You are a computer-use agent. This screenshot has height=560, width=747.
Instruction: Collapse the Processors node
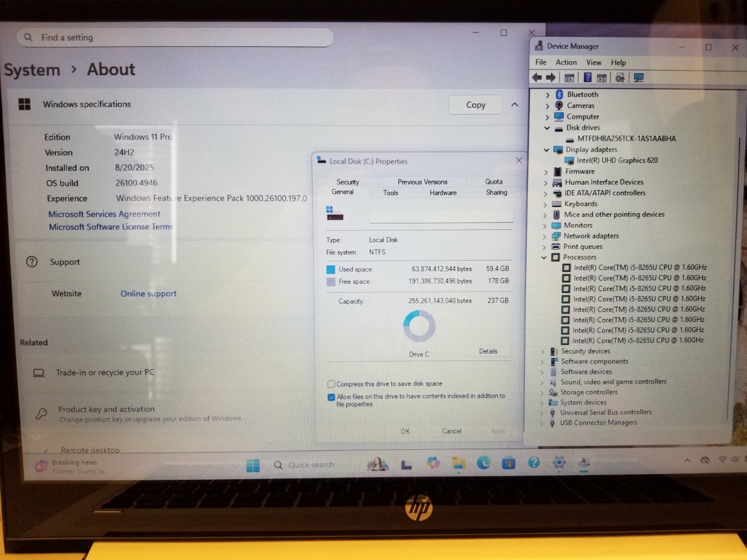point(544,258)
